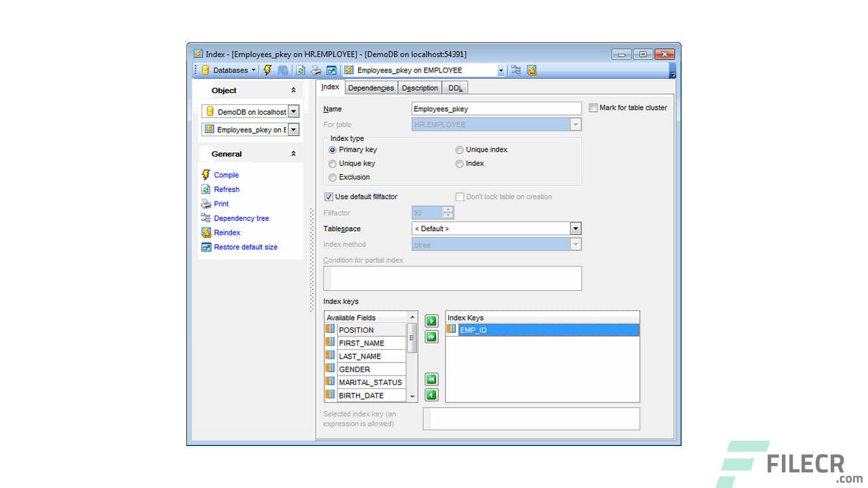Open the Dependencies tab
The height and width of the screenshot is (488, 868).
click(x=370, y=87)
